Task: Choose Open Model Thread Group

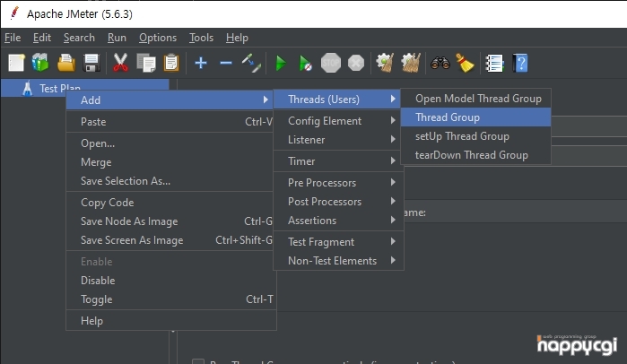Action: (475, 99)
